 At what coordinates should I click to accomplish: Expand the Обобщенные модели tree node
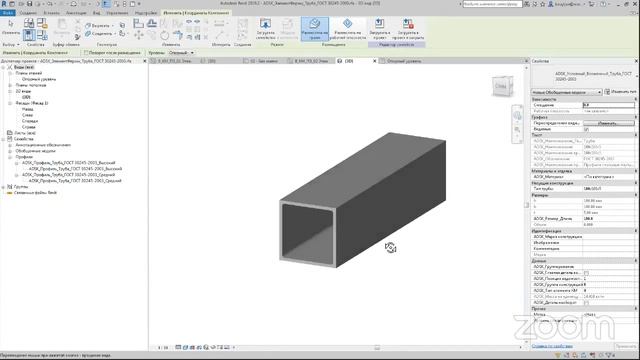pyautogui.click(x=10, y=151)
